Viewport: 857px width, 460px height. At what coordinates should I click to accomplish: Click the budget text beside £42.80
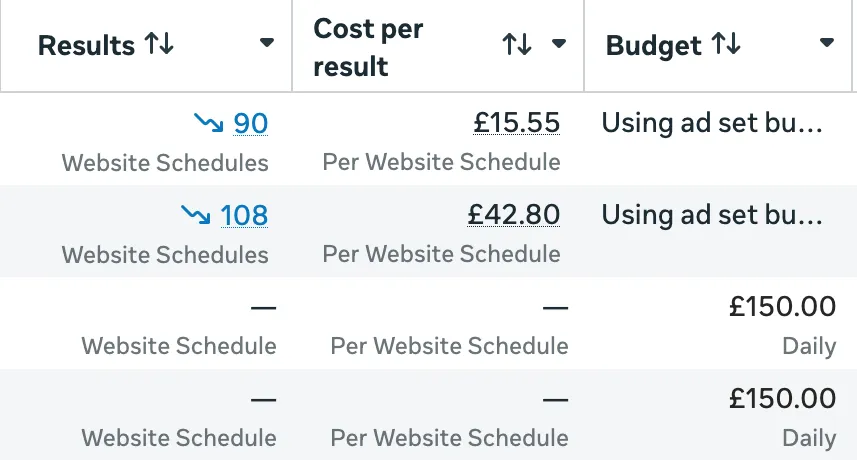(x=711, y=215)
